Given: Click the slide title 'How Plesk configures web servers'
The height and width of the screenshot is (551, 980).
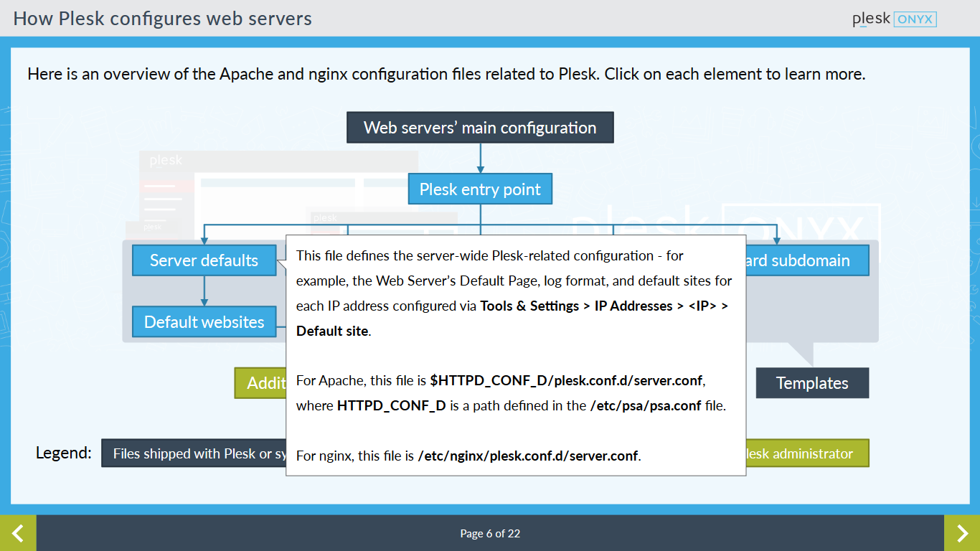Looking at the screenshot, I should [x=163, y=19].
